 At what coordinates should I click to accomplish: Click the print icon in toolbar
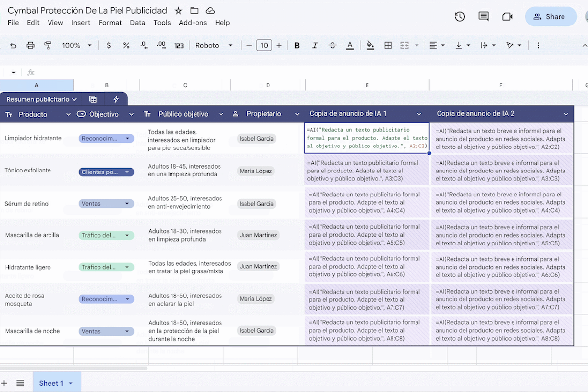coord(30,45)
